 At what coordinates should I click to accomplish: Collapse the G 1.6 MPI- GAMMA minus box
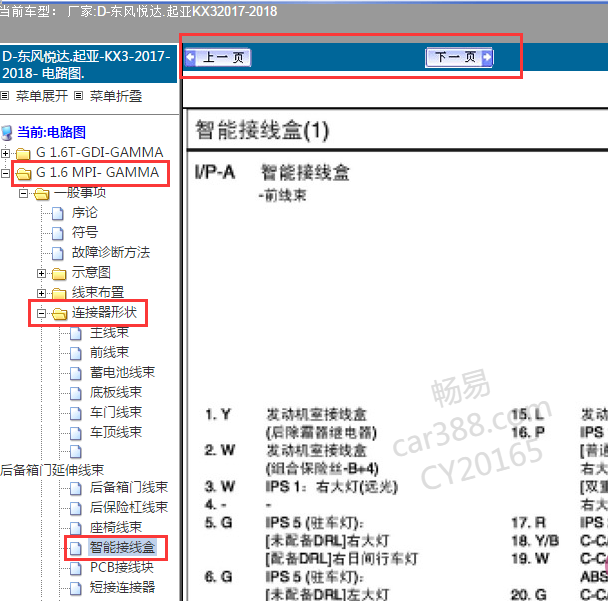(5, 173)
